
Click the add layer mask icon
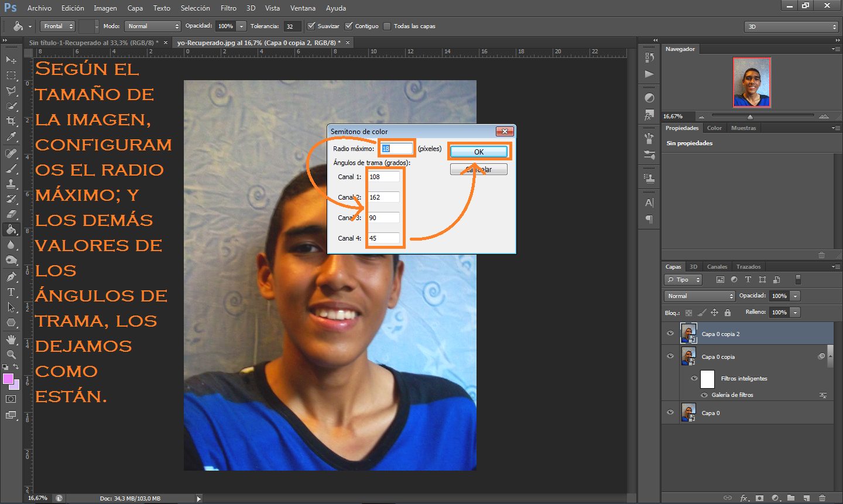pos(760,498)
